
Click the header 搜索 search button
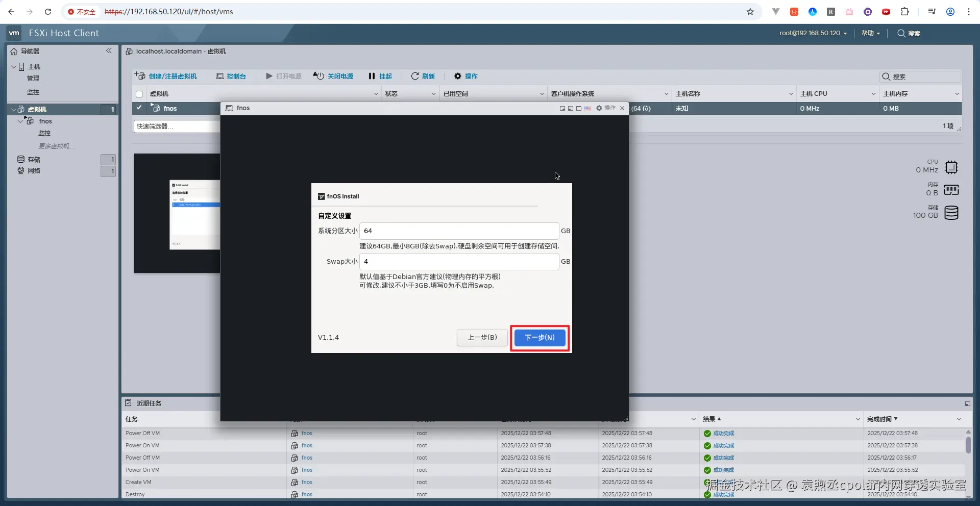[909, 33]
